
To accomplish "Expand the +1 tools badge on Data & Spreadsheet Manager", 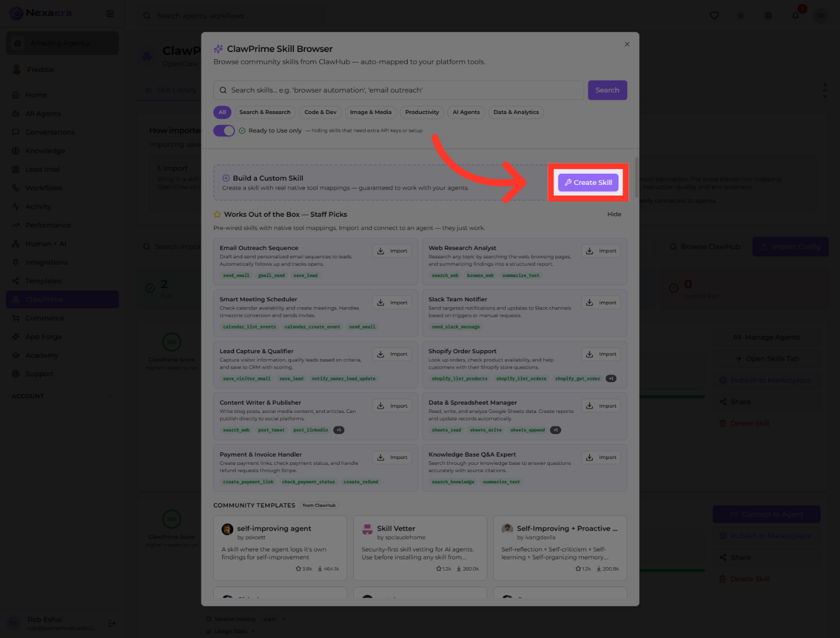I will (555, 430).
